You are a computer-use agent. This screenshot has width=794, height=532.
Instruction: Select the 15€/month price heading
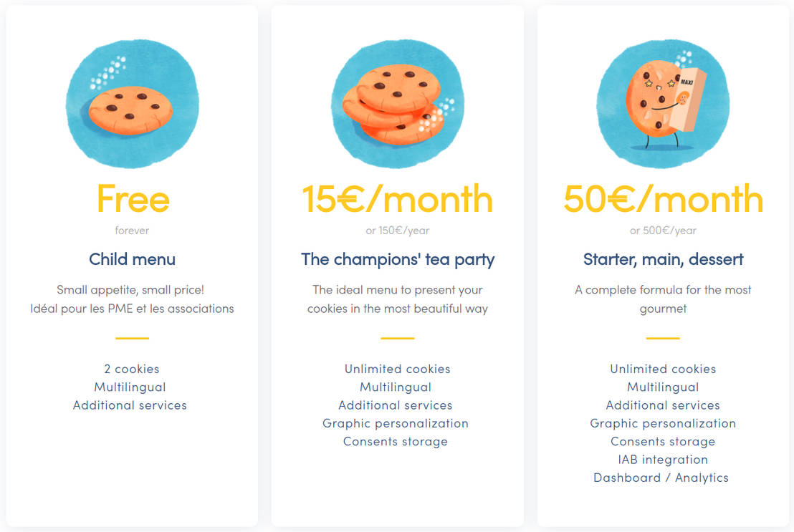[x=397, y=199]
